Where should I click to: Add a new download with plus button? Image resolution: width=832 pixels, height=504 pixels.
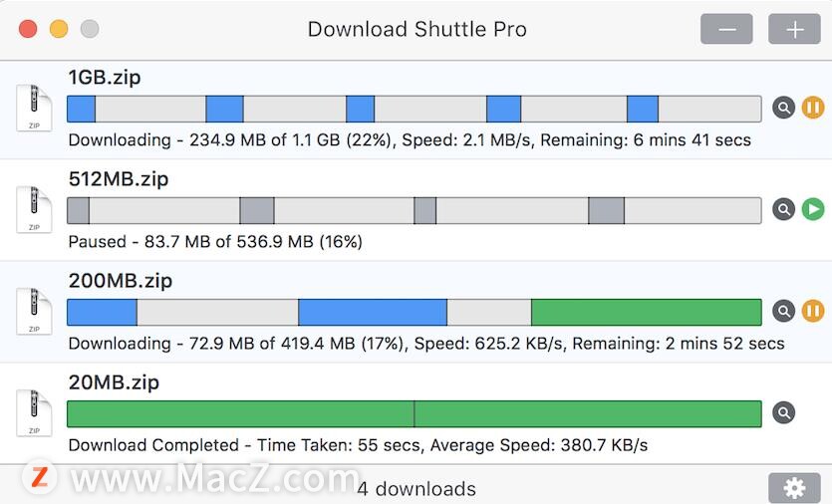(794, 29)
